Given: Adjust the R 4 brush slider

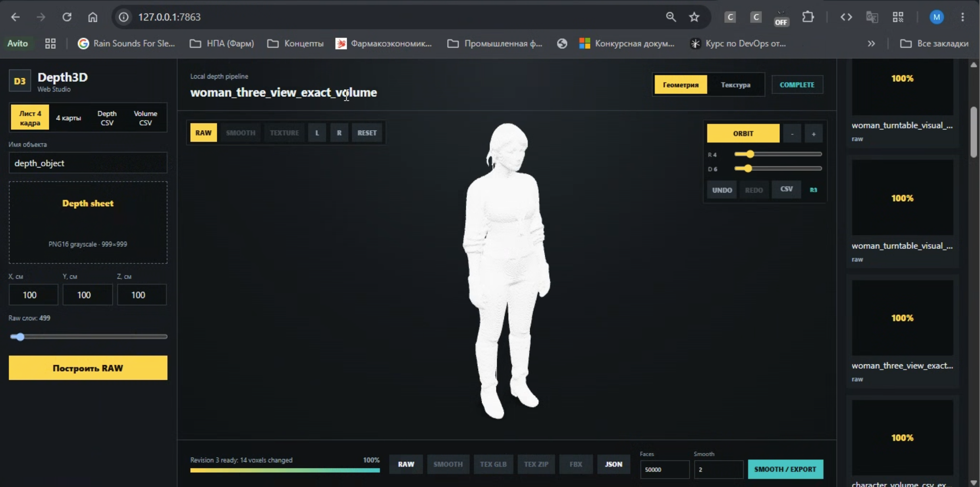Looking at the screenshot, I should (778, 154).
